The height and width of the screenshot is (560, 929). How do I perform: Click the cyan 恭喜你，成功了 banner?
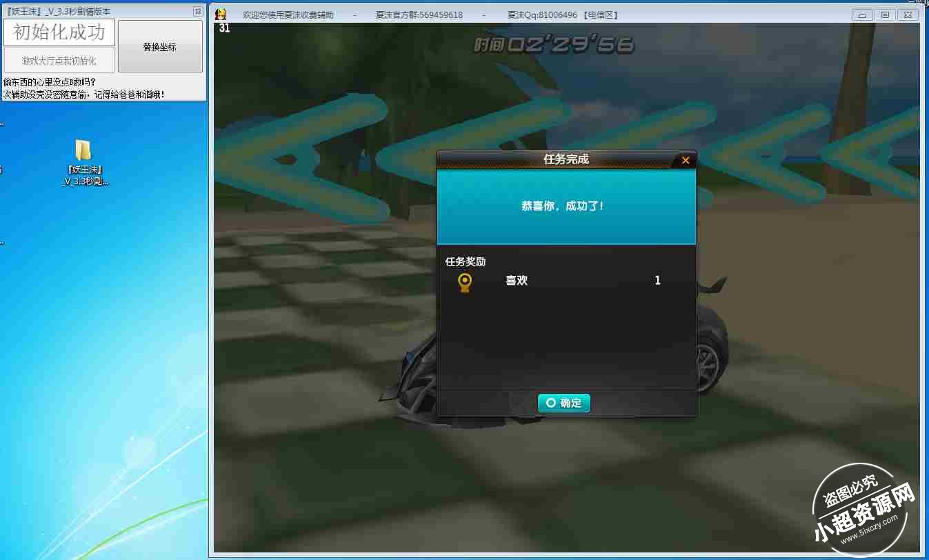tap(566, 207)
